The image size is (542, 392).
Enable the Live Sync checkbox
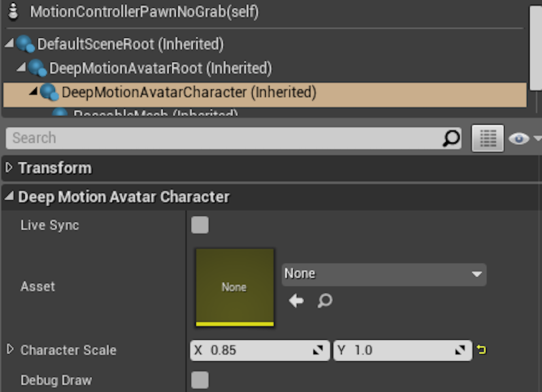pyautogui.click(x=200, y=225)
